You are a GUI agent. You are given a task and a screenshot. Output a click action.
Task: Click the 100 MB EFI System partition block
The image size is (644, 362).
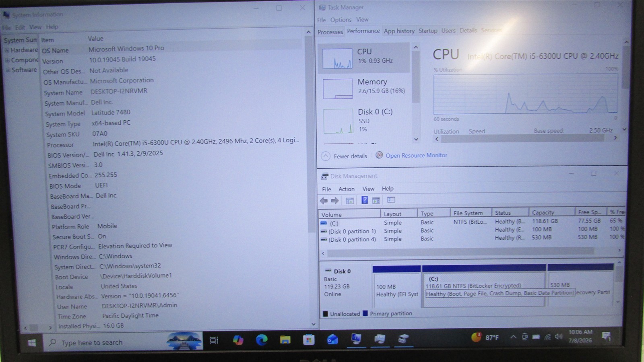tap(397, 286)
